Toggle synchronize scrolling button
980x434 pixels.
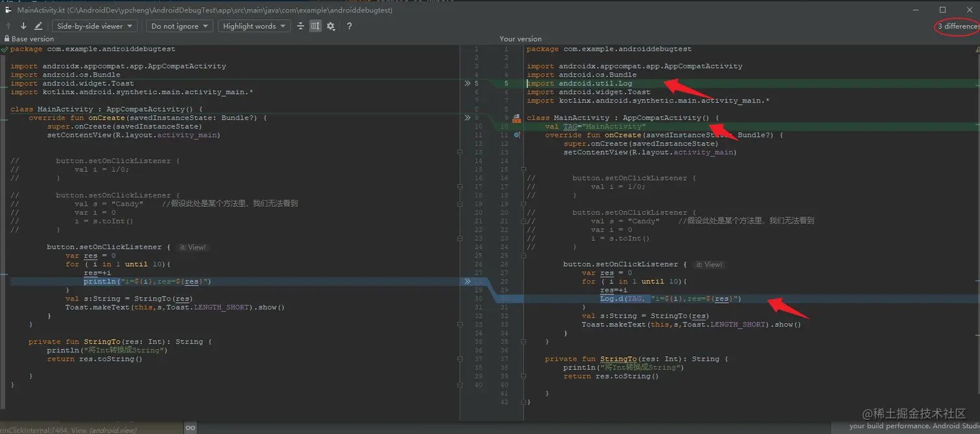click(315, 26)
